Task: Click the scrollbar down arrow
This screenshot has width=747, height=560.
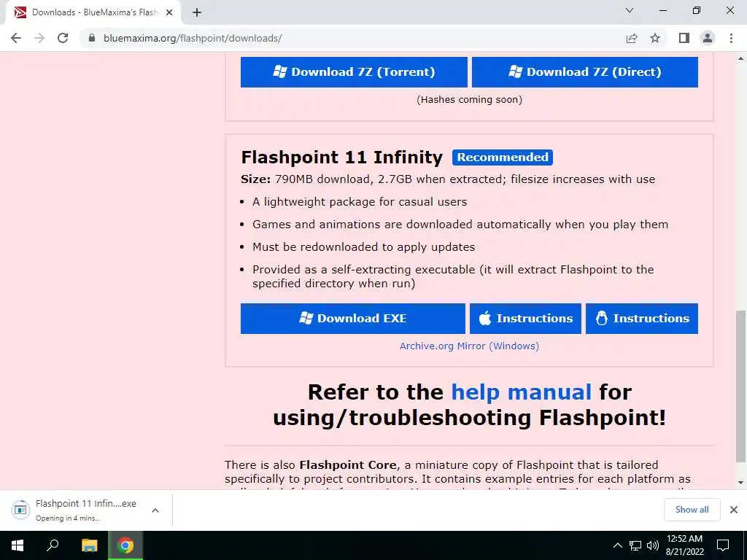Action: tap(740, 483)
